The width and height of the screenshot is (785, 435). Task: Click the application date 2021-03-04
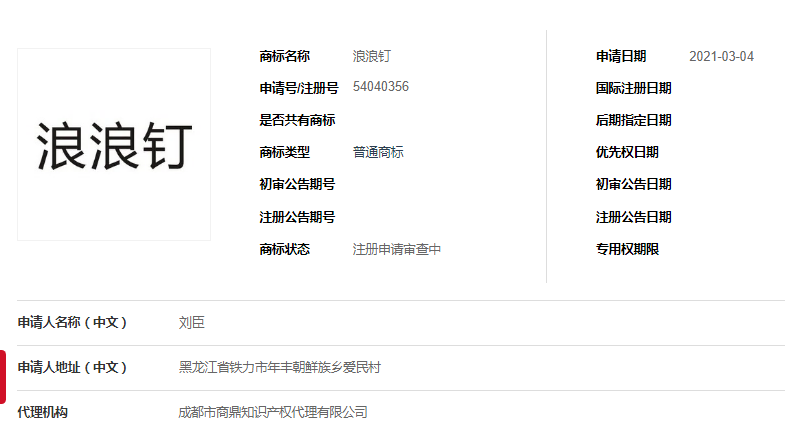(x=721, y=56)
